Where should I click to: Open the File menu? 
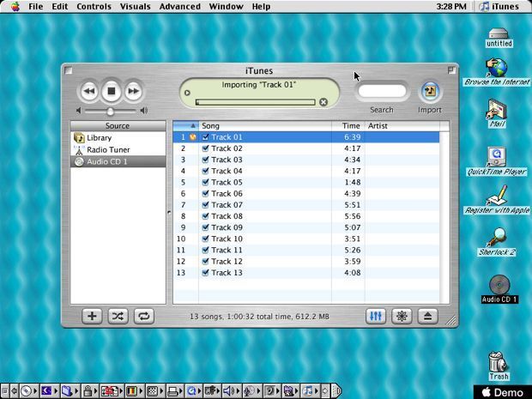click(x=36, y=7)
